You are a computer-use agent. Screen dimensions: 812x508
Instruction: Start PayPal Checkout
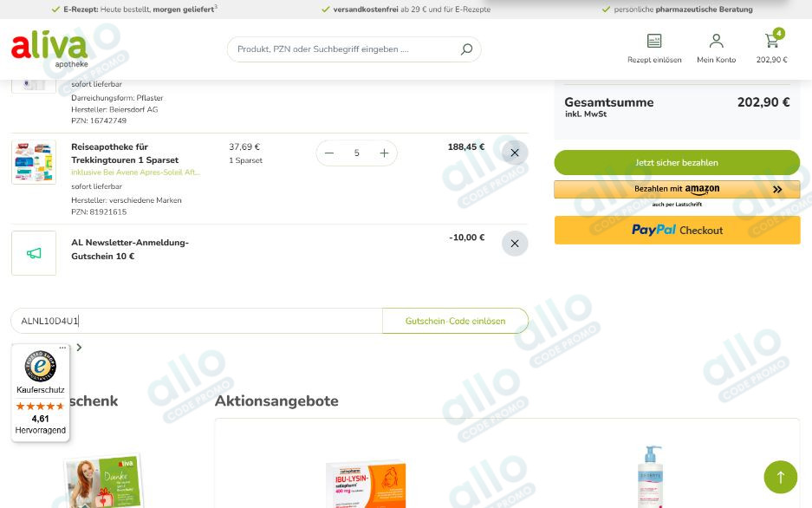(x=677, y=230)
